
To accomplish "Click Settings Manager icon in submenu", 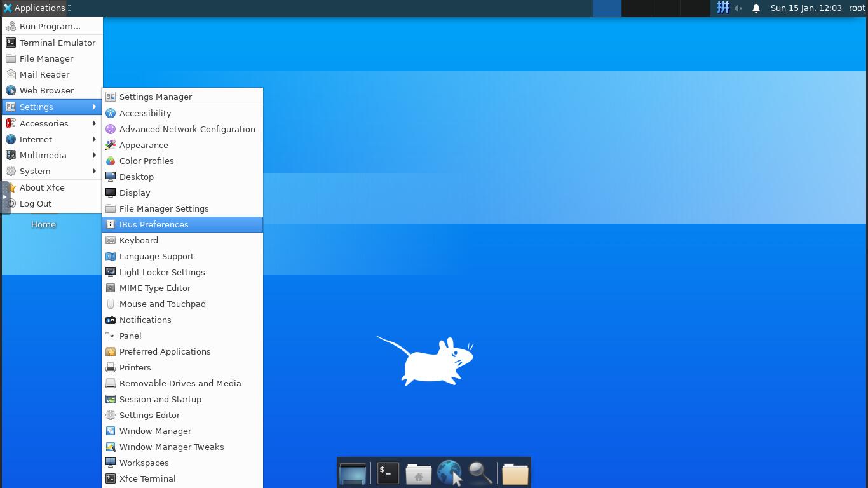I will [x=111, y=97].
